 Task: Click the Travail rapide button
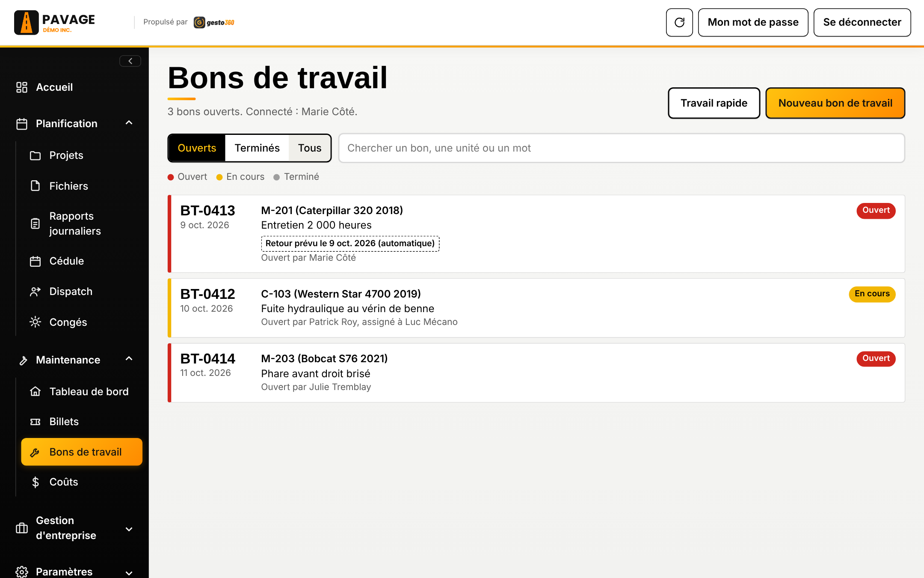[x=714, y=103]
